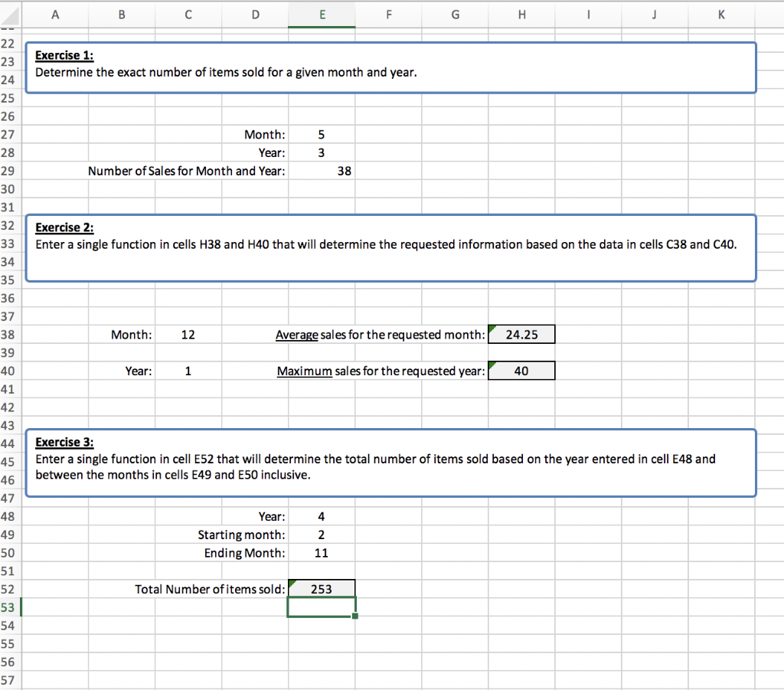Click cell E48 containing year value 4
This screenshot has width=784, height=690.
(x=322, y=516)
